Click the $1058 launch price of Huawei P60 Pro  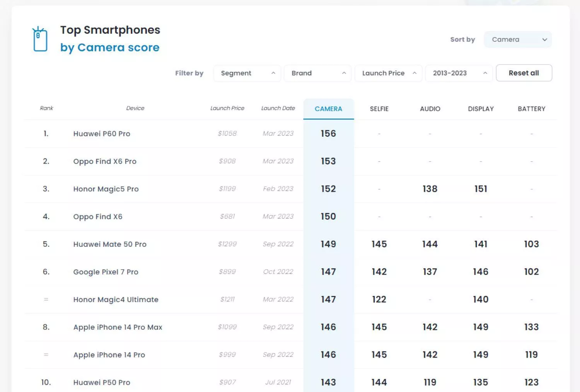click(227, 134)
